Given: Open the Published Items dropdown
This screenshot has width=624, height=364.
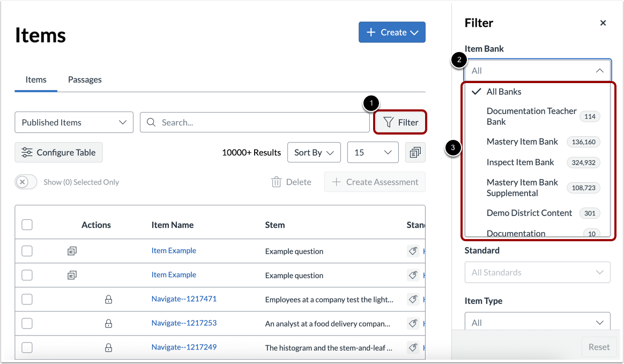Looking at the screenshot, I should [x=74, y=122].
